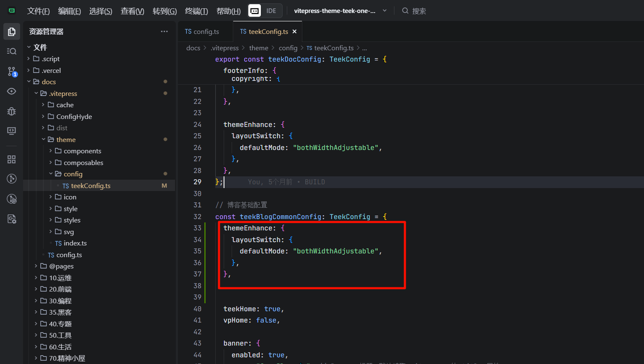
Task: Open the extensions grid icon in activity bar
Action: click(12, 159)
